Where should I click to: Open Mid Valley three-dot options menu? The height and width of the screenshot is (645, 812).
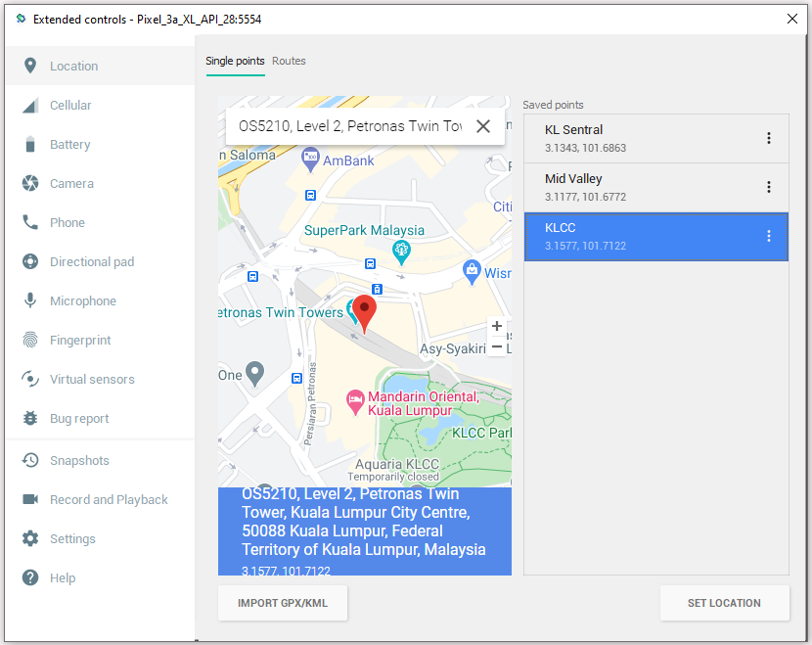(x=769, y=187)
